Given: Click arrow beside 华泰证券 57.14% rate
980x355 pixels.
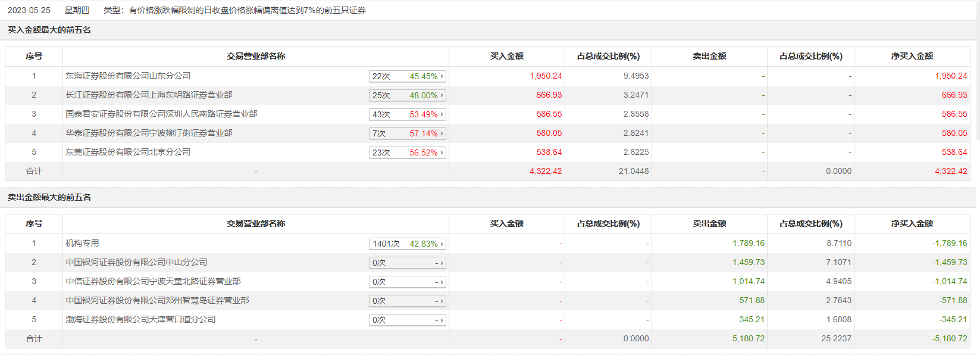Looking at the screenshot, I should (442, 133).
